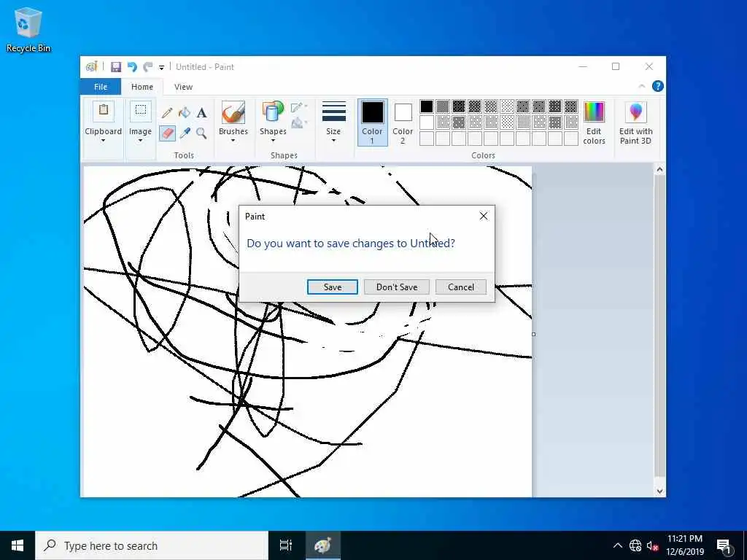Collapse the ribbon with the chevron
747x560 pixels.
pyautogui.click(x=642, y=86)
